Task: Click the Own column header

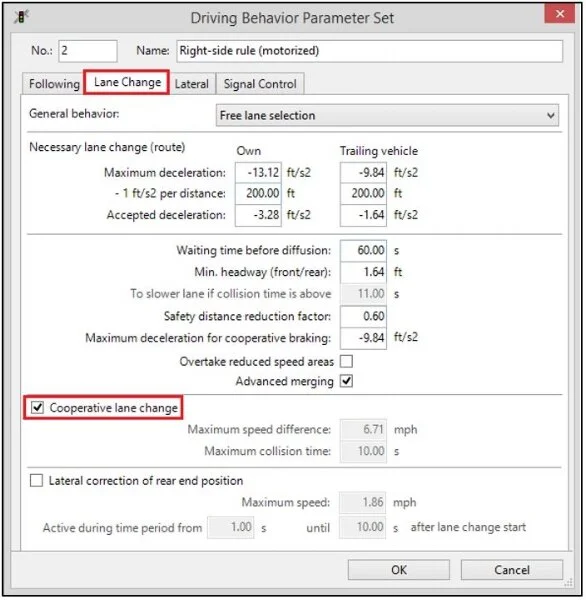Action: coord(248,151)
